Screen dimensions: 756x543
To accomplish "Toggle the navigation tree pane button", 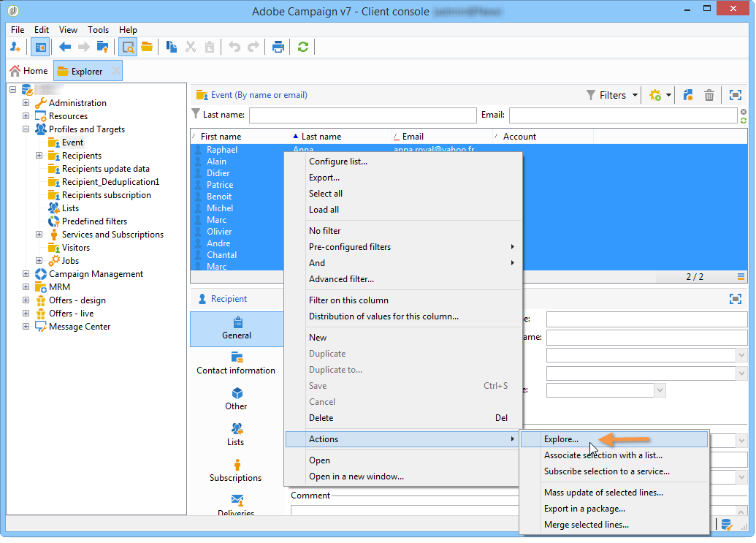I will coord(39,47).
